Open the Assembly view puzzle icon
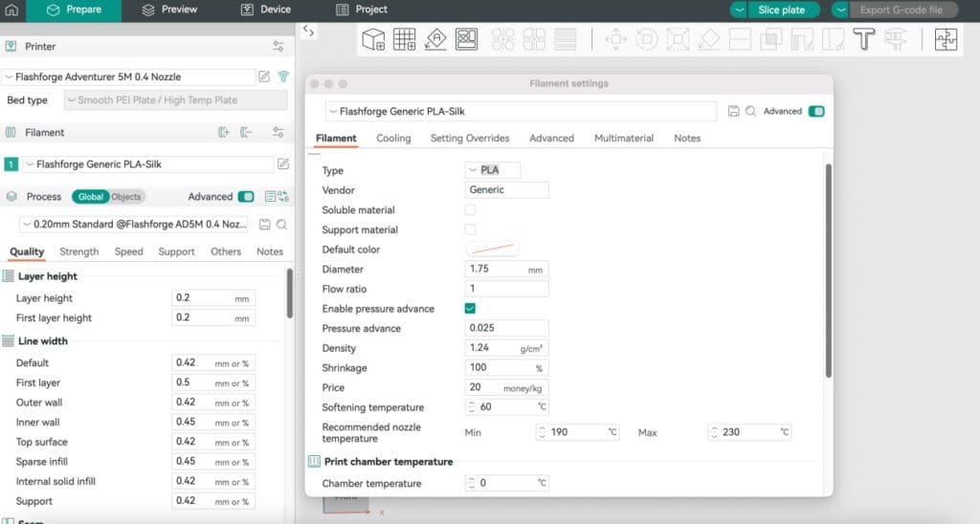980x524 pixels. point(946,39)
